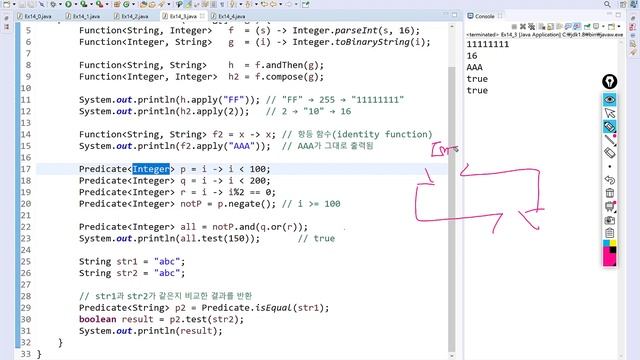Screen dimensions: 640x360
Task: Click the Coverage run icon in toolbar
Action: [83, 4]
